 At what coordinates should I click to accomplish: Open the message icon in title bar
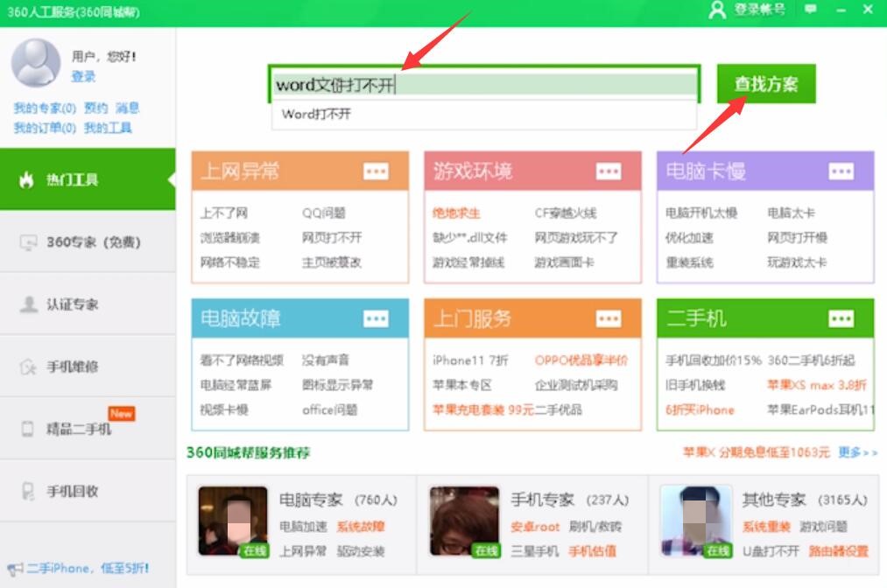(x=811, y=10)
